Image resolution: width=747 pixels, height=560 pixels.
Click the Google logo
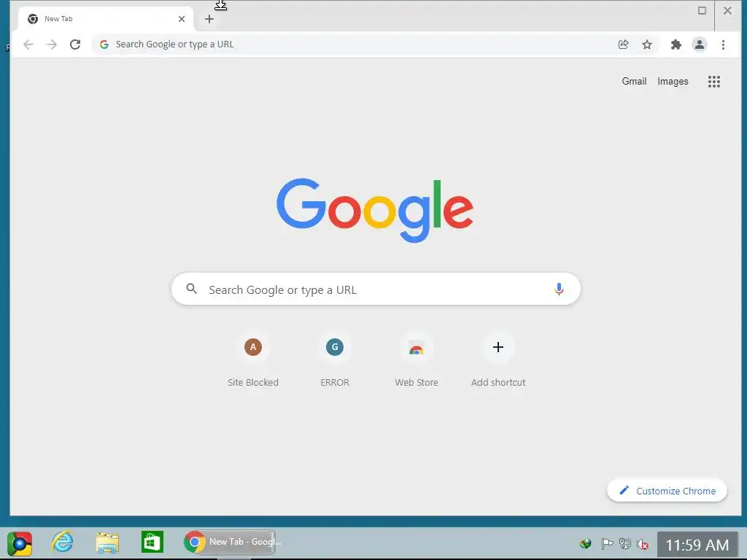[x=375, y=210]
